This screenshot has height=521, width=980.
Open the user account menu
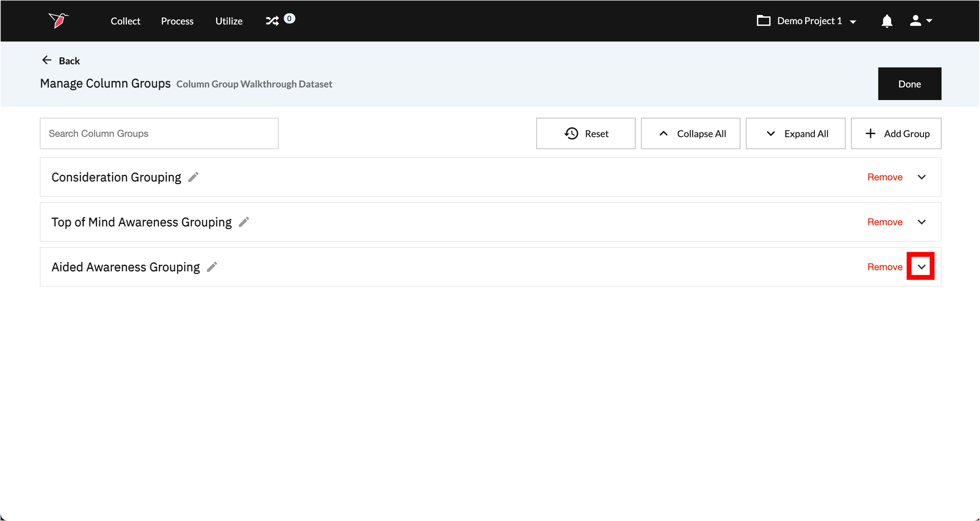click(x=920, y=21)
